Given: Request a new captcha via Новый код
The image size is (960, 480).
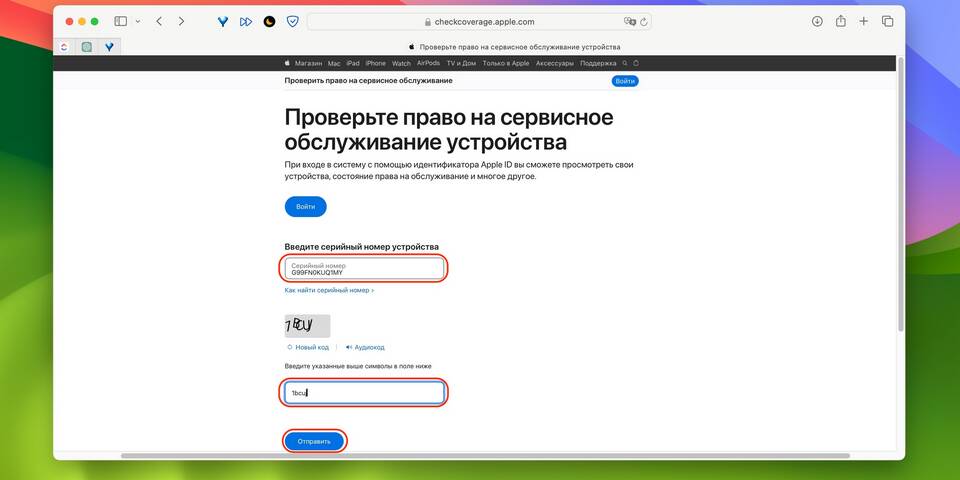Looking at the screenshot, I should [x=308, y=347].
